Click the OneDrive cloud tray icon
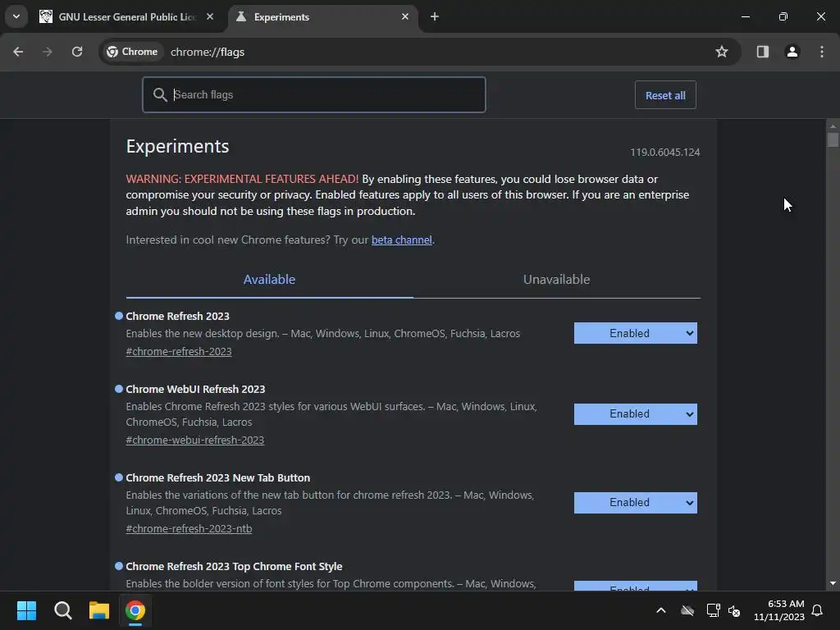The image size is (840, 630). tap(687, 610)
